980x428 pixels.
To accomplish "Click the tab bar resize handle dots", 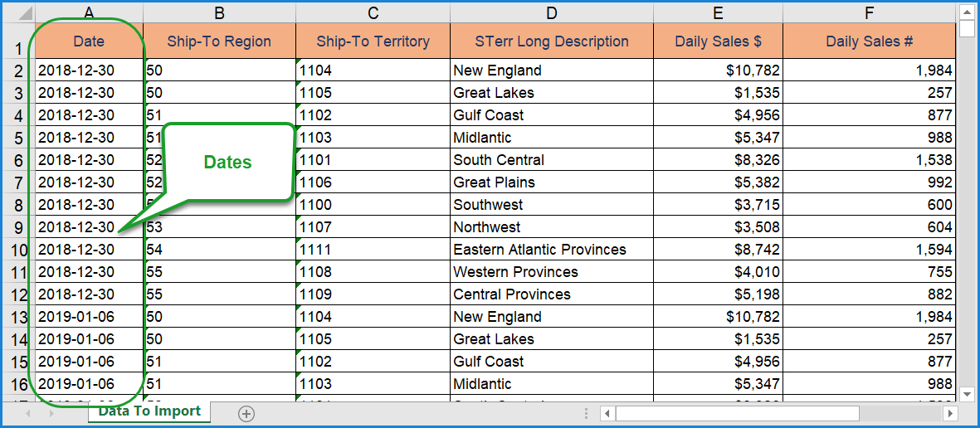I will [588, 413].
